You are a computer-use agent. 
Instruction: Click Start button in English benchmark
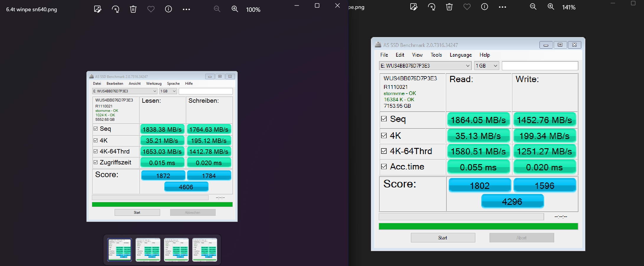click(443, 238)
